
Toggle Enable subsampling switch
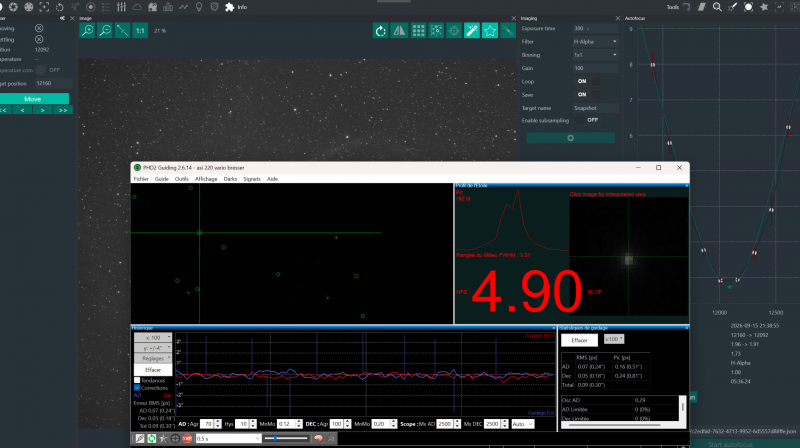pyautogui.click(x=587, y=120)
